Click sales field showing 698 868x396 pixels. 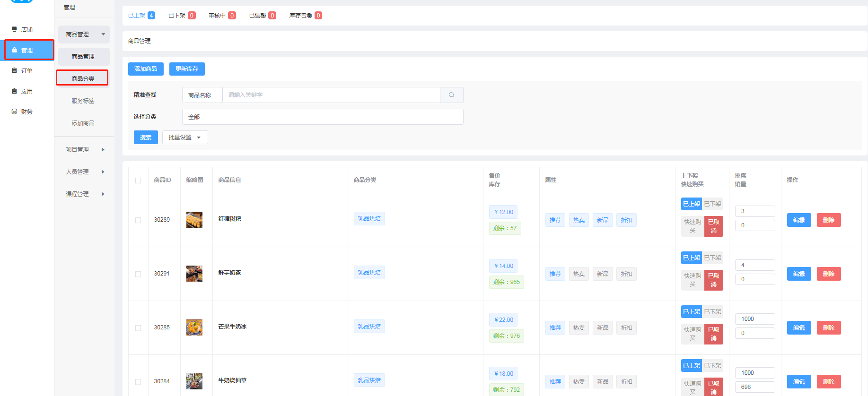coord(755,387)
